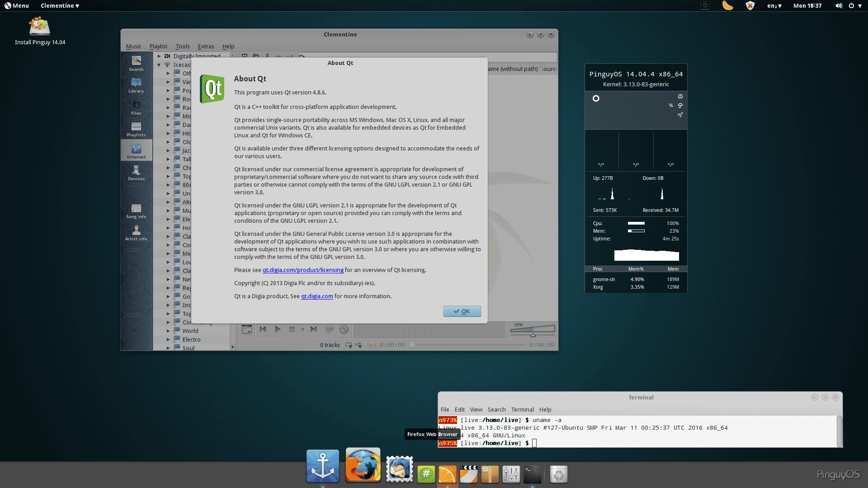Select the Electro tree item
Viewport: 868px width, 488px height.
191,339
